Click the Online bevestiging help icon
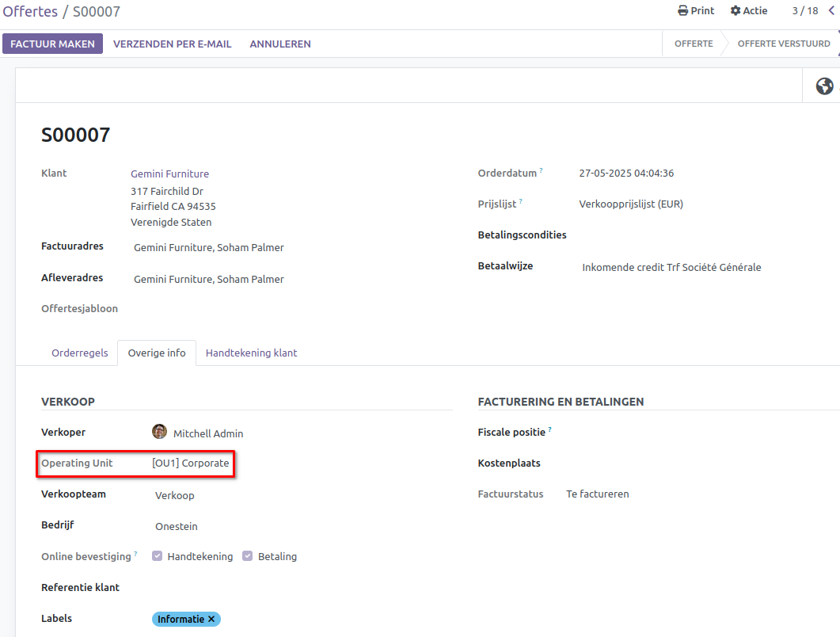The width and height of the screenshot is (840, 637). (135, 554)
